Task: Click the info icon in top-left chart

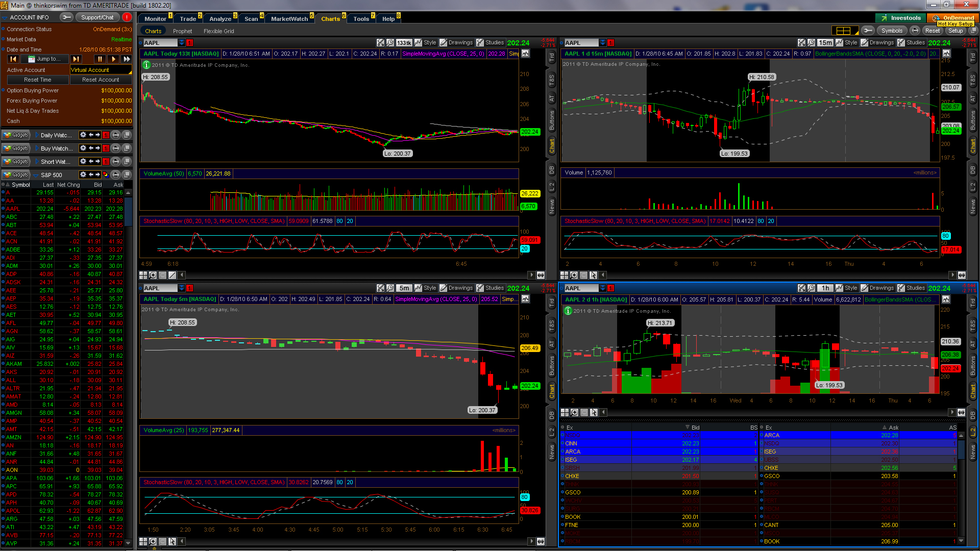Action: 146,65
